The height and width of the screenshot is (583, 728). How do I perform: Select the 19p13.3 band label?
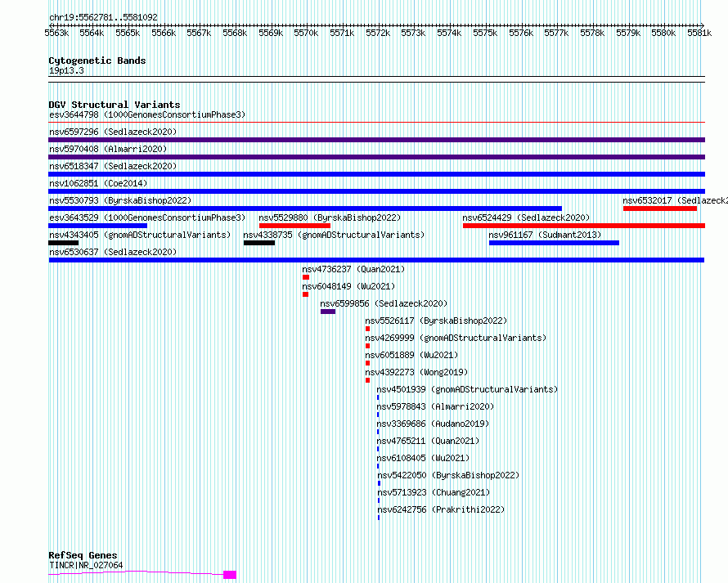tap(66, 70)
